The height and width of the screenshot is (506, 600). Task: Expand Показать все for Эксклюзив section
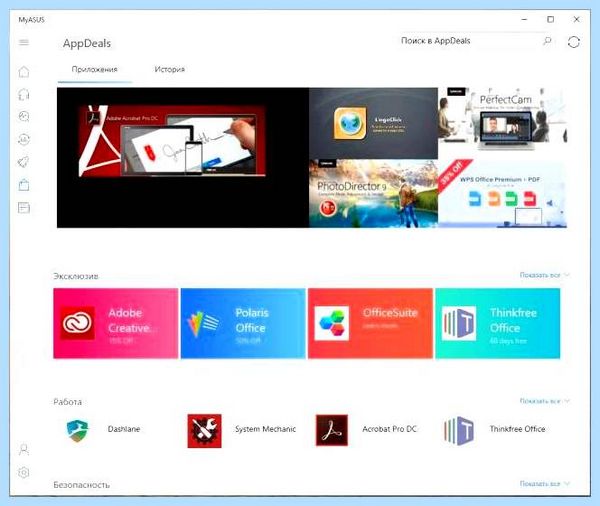(545, 275)
